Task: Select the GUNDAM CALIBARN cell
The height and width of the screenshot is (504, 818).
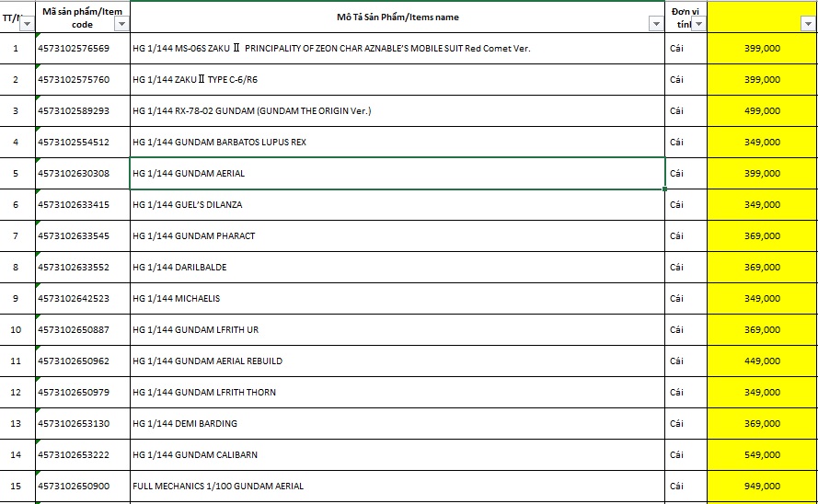Action: [x=397, y=455]
